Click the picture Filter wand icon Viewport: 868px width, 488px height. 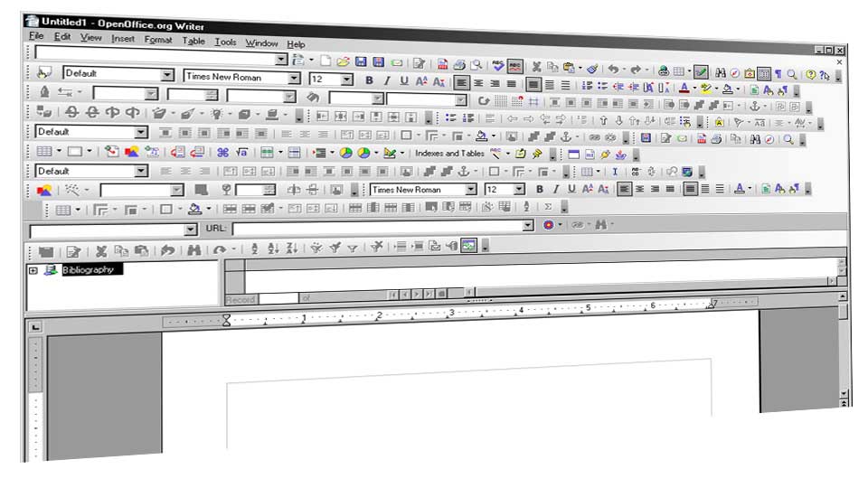pos(72,191)
